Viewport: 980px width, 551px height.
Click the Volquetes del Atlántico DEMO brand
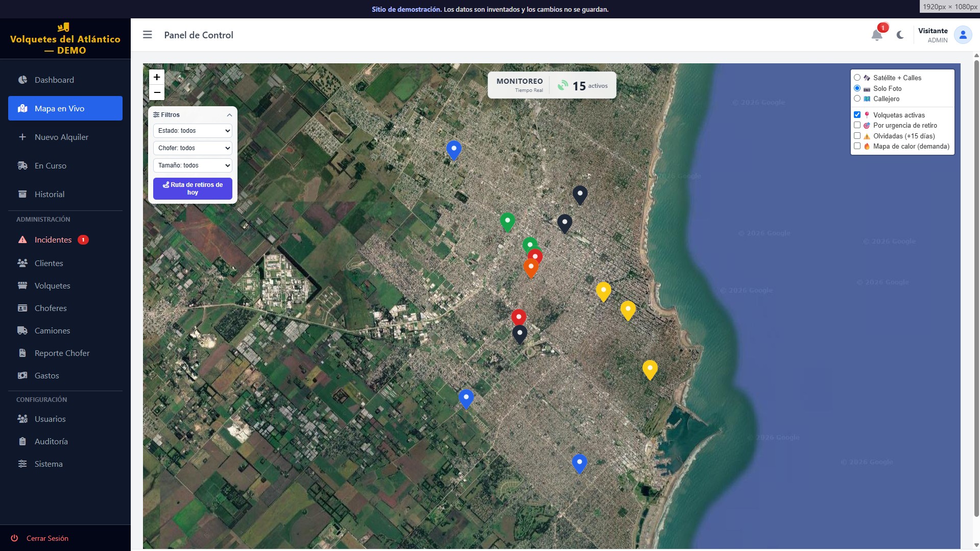[x=65, y=44]
